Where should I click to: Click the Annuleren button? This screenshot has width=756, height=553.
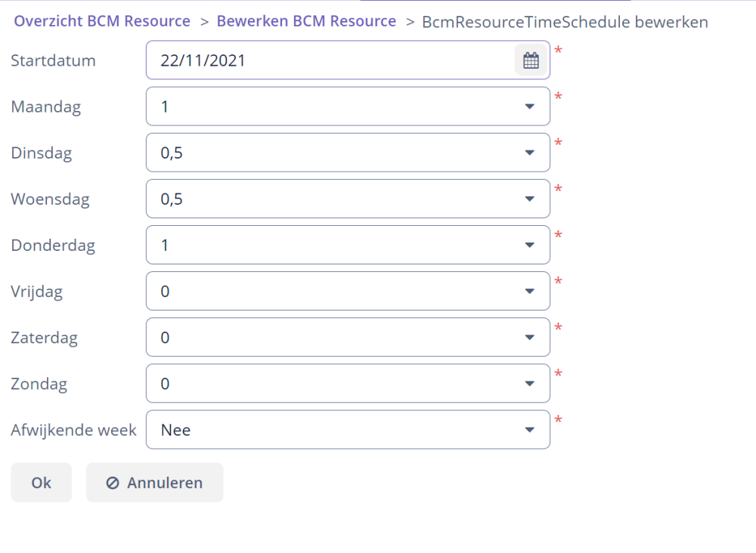[x=154, y=482]
